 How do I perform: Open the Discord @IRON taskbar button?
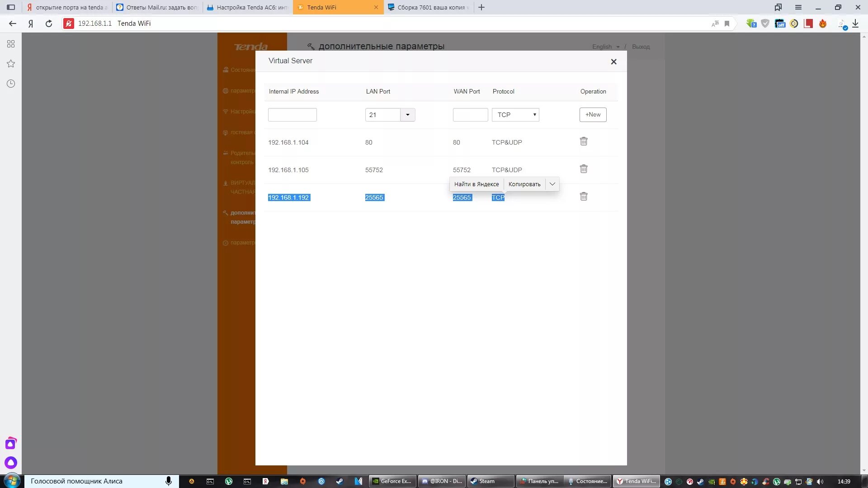click(x=442, y=481)
